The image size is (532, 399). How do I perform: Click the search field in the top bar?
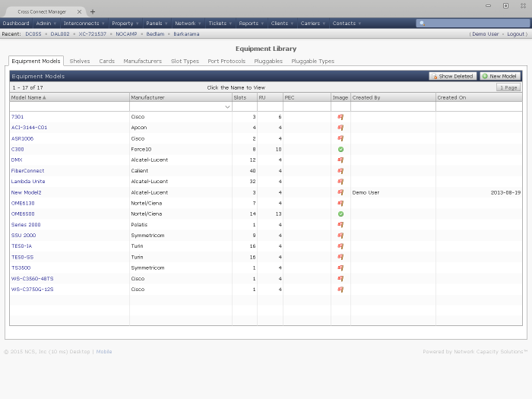point(471,24)
